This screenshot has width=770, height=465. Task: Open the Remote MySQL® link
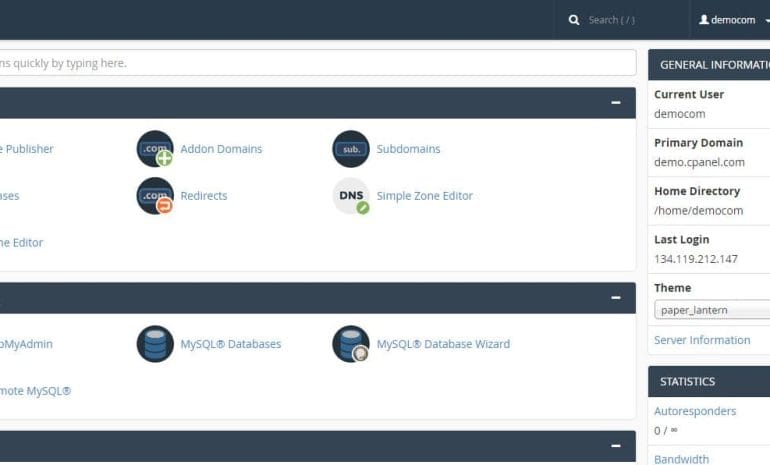click(x=34, y=391)
